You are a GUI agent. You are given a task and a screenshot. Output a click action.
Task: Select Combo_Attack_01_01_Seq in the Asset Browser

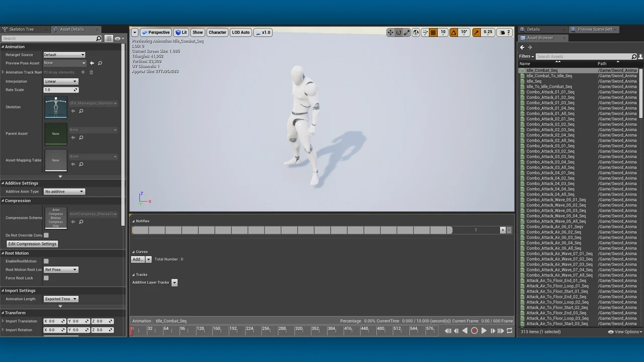tap(550, 92)
